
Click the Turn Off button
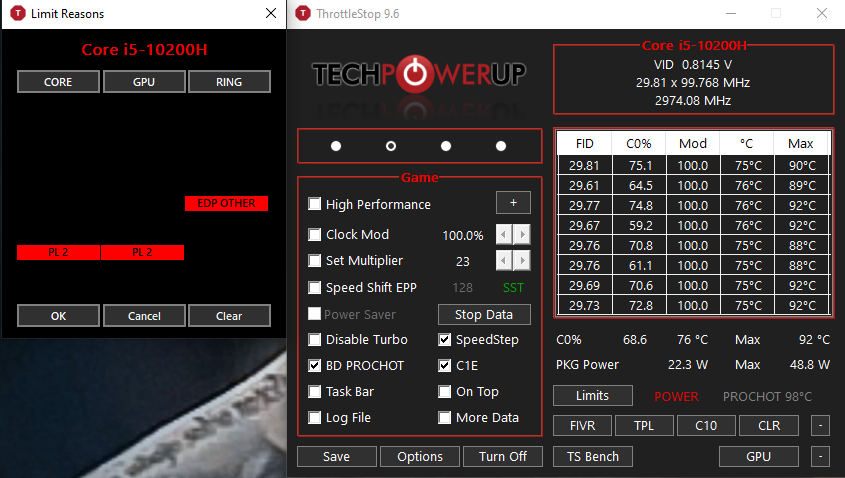[x=503, y=457]
